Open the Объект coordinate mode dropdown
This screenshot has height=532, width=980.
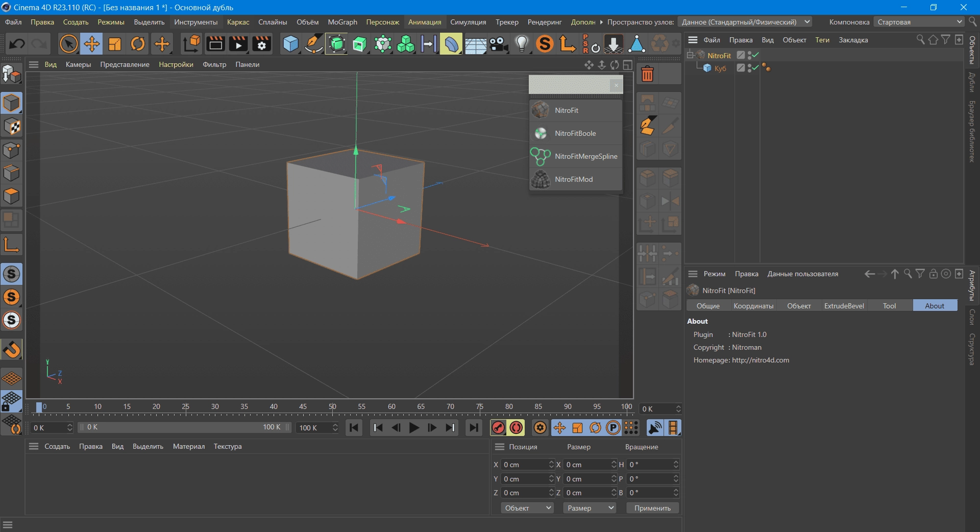[527, 508]
